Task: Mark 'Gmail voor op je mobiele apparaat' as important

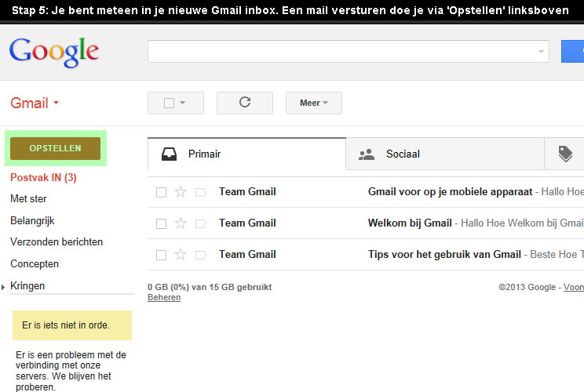Action: [x=201, y=192]
